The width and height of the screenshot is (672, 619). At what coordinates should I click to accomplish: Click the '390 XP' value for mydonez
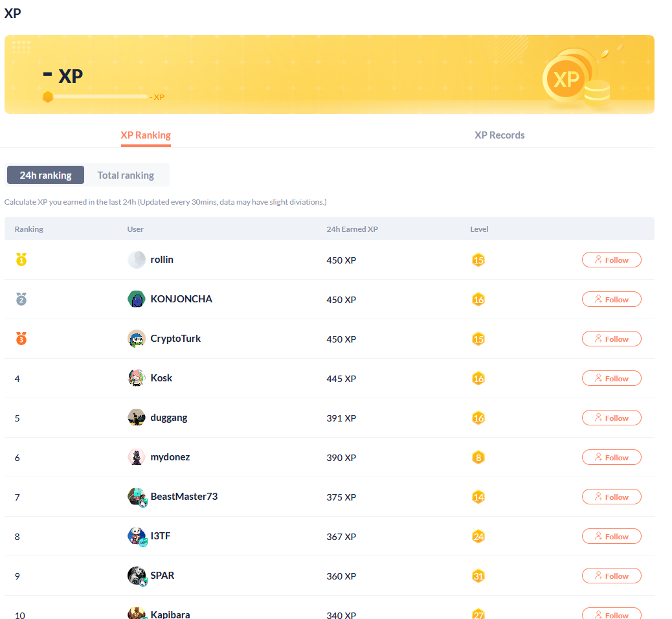pyautogui.click(x=341, y=457)
